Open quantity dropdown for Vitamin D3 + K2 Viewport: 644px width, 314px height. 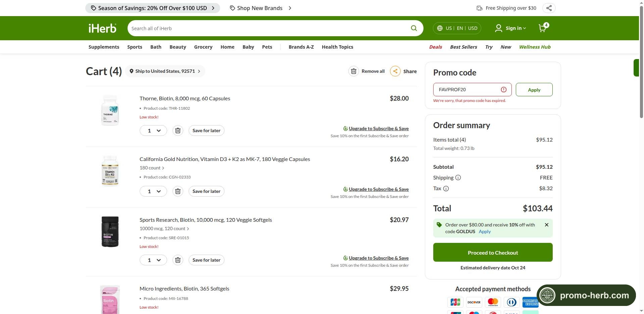click(153, 191)
